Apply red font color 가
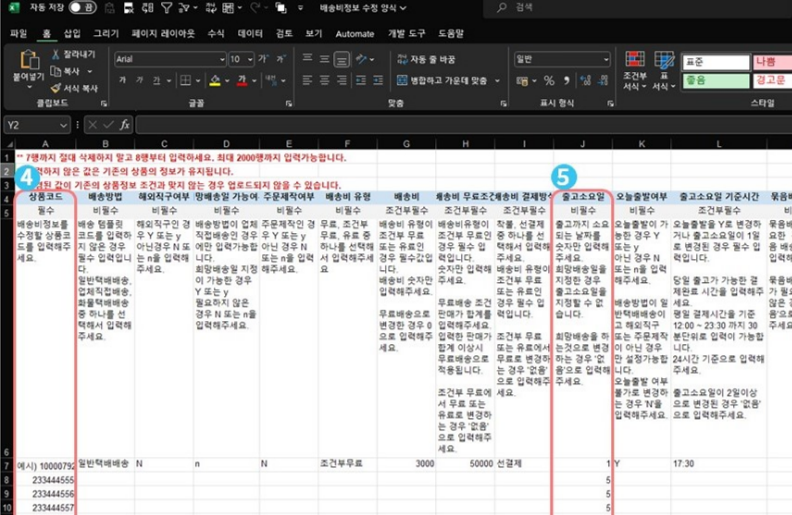The width and height of the screenshot is (792, 515). click(x=242, y=80)
